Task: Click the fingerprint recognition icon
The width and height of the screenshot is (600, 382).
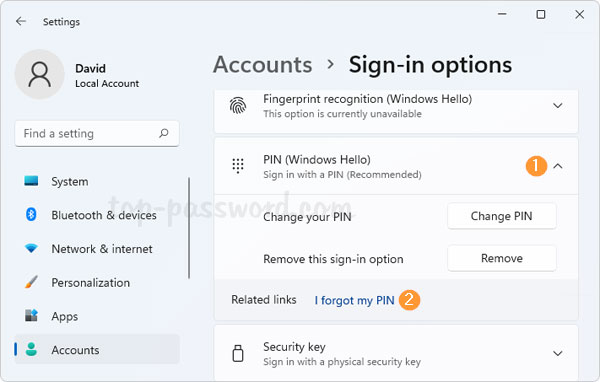Action: pos(238,106)
